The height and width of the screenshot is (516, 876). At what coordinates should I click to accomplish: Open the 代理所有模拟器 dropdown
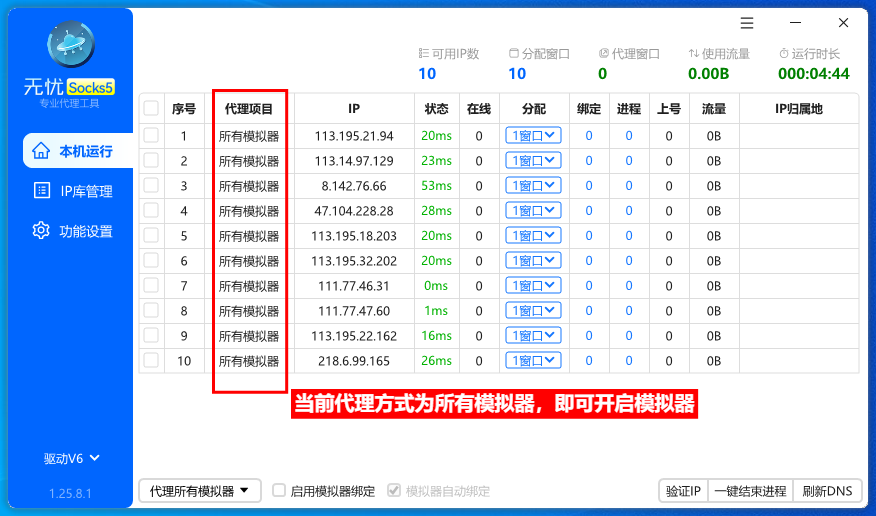[x=200, y=491]
